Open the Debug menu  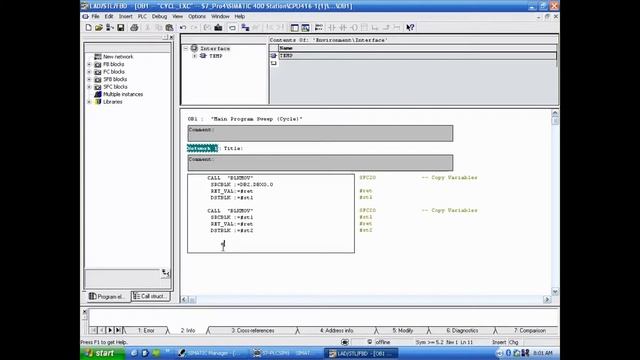pos(159,16)
